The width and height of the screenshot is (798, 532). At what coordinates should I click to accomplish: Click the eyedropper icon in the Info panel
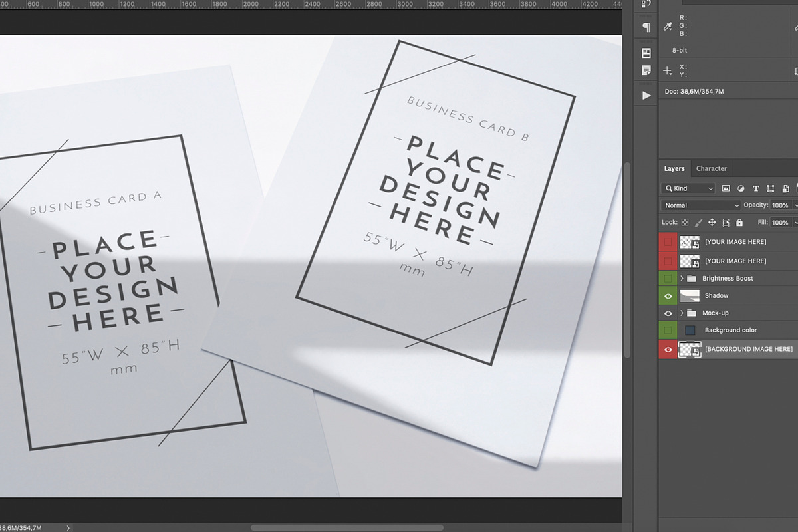668,27
